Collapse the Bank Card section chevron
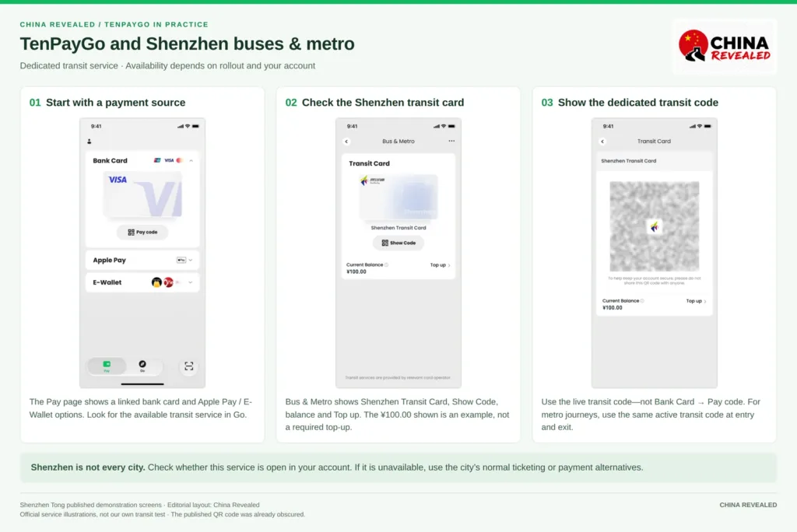The width and height of the screenshot is (797, 532). (191, 160)
